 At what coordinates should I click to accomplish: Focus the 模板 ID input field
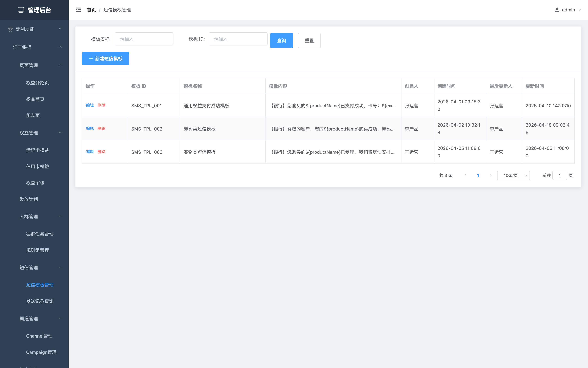tap(238, 39)
